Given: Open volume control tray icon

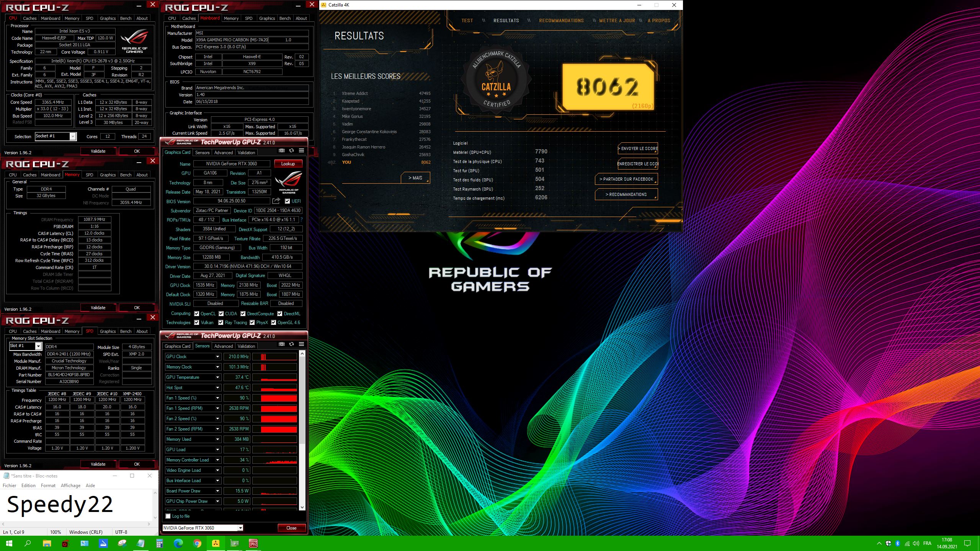Looking at the screenshot, I should 916,543.
